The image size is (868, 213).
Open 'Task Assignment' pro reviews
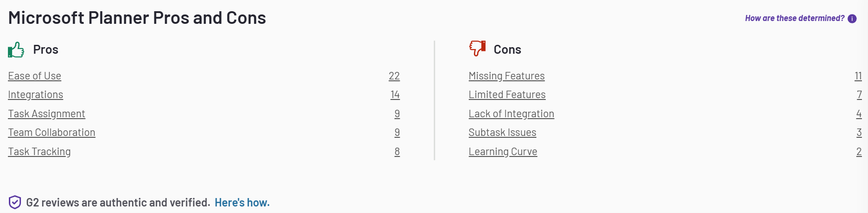pos(47,114)
